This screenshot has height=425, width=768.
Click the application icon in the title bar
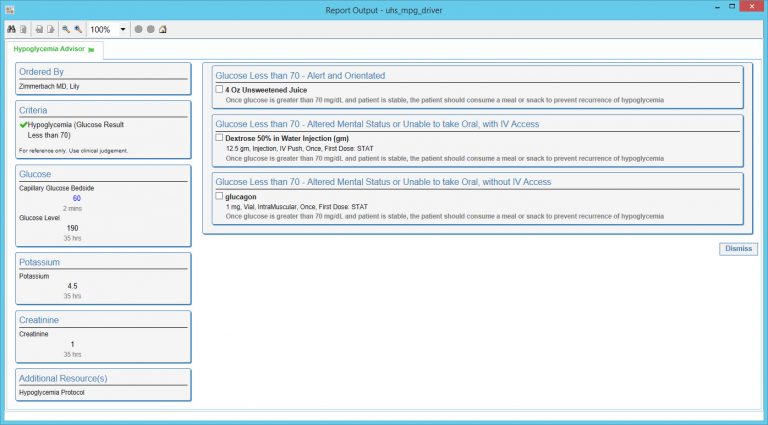tap(10, 10)
